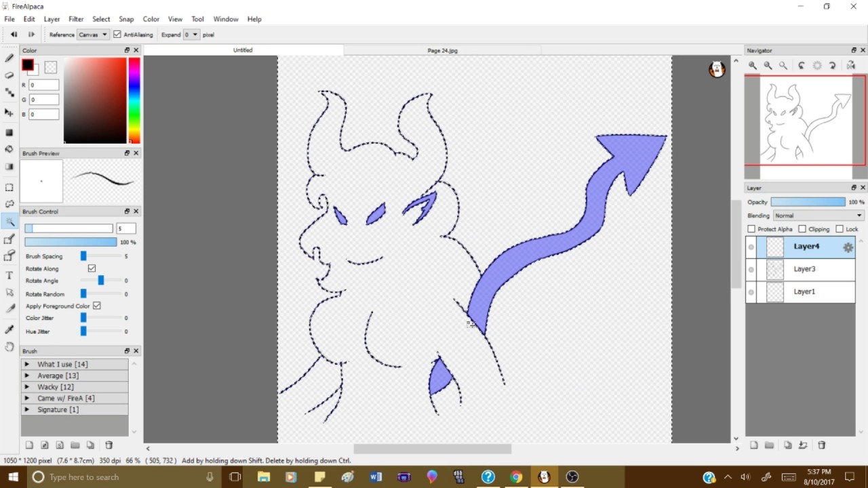This screenshot has height=488, width=868.
Task: Select the Move tool
Action: click(9, 113)
